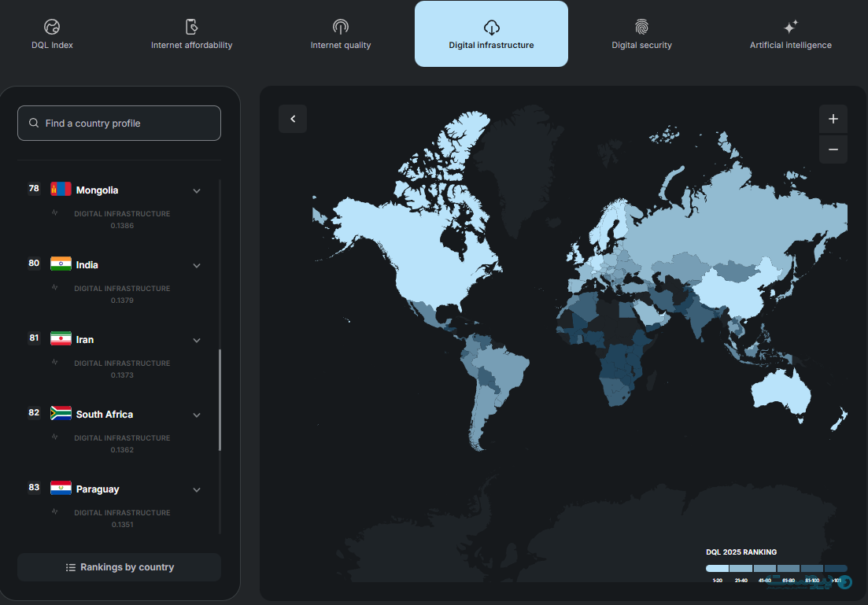Screen dimensions: 868x605
Task: Click the Internet affordability phone icon
Action: (191, 28)
